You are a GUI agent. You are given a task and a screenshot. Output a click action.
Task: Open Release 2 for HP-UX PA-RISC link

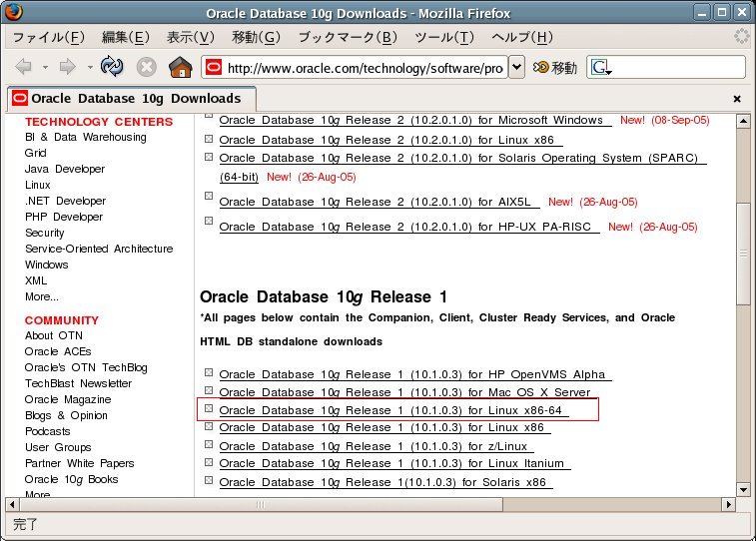click(x=408, y=227)
